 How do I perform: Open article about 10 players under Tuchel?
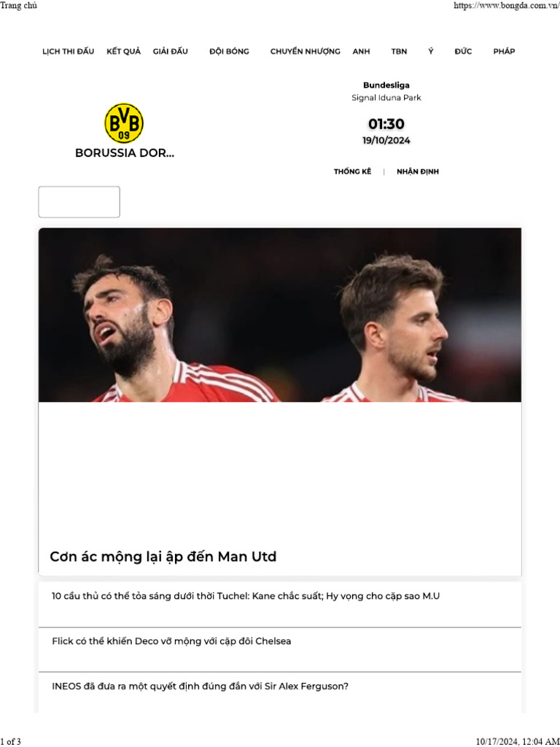pyautogui.click(x=245, y=596)
